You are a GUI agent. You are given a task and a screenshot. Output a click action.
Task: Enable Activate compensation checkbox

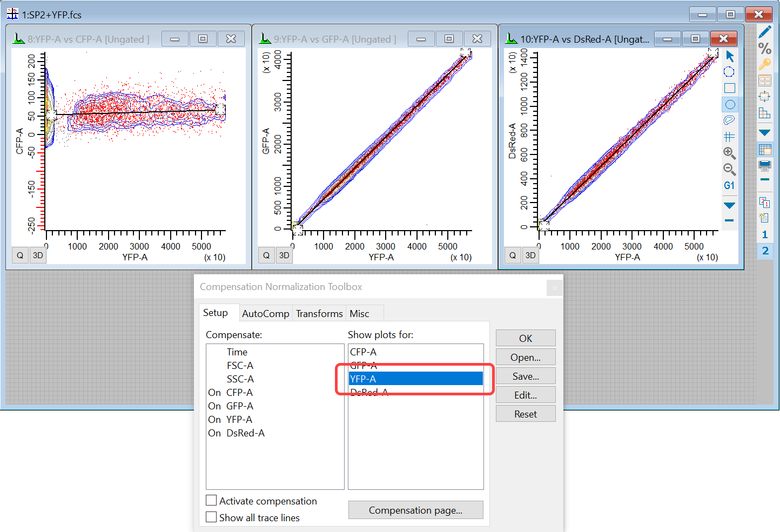[x=212, y=501]
